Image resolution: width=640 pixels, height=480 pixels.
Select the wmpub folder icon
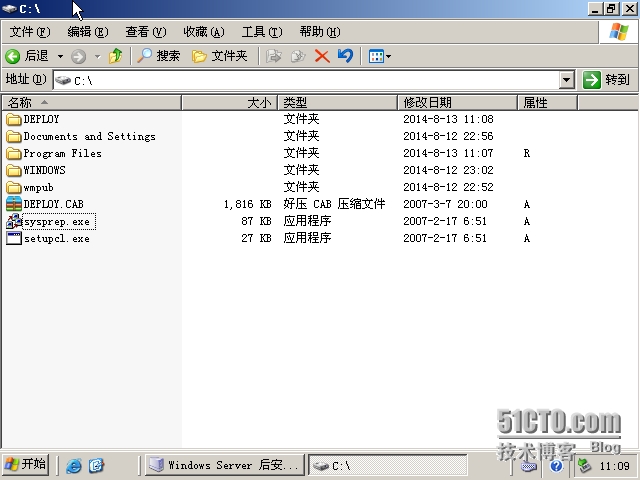coord(14,187)
